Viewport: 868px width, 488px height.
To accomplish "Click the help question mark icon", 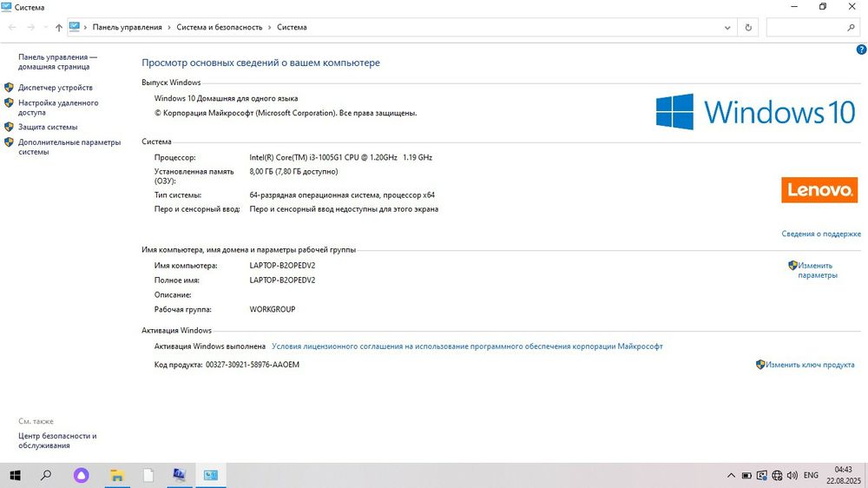I will (861, 49).
